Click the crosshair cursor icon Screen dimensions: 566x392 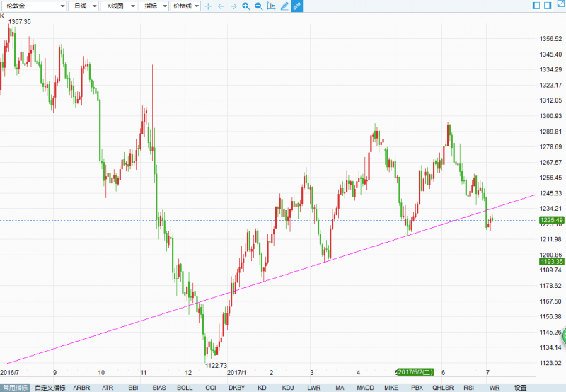click(208, 6)
